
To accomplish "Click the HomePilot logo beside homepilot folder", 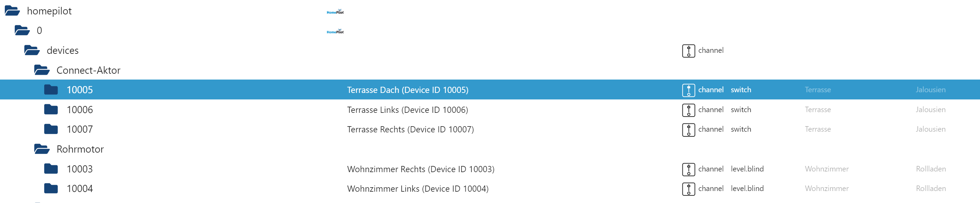I will (x=335, y=12).
